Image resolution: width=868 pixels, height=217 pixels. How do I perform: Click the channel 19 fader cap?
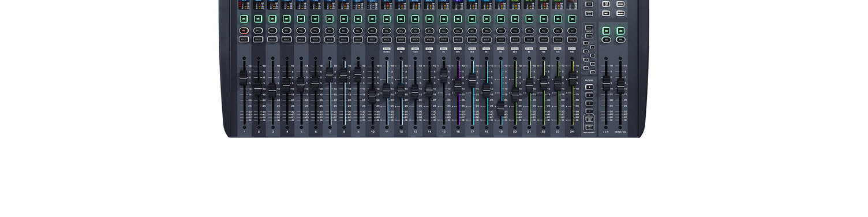point(501,108)
